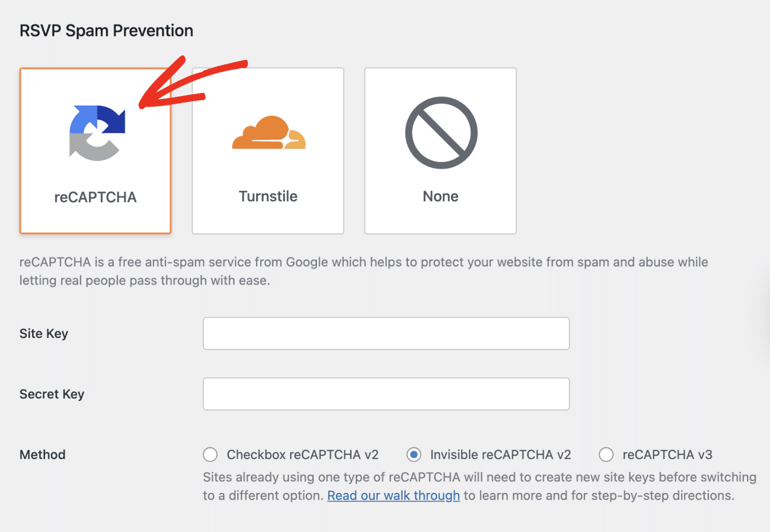Click the 'RSVP Spam Prevention' heading
The width and height of the screenshot is (770, 532).
tap(106, 30)
